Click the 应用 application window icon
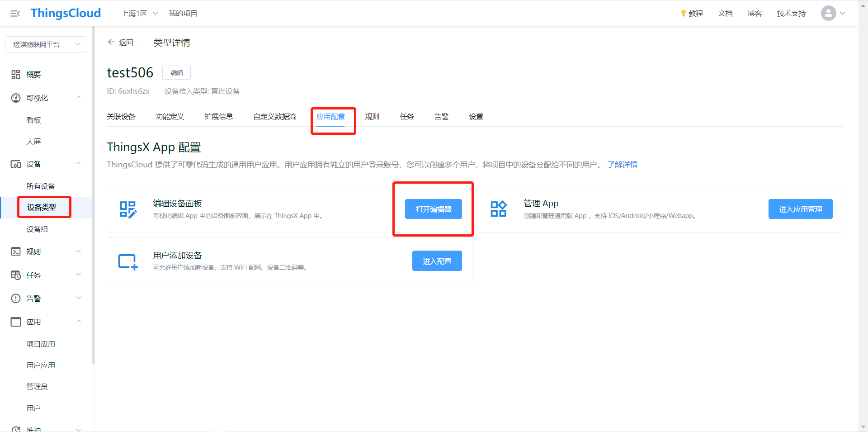 16,322
